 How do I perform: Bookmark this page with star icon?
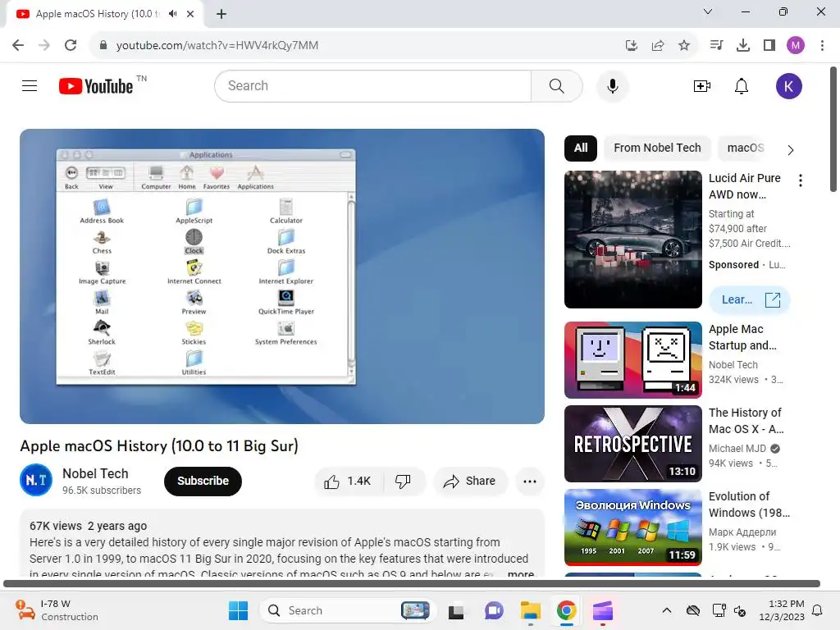(684, 46)
